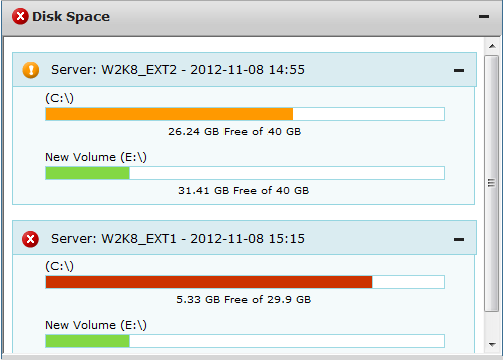This screenshot has height=362, width=503.
Task: Click the vertical scrollbar thumb grip
Action: click(491, 183)
